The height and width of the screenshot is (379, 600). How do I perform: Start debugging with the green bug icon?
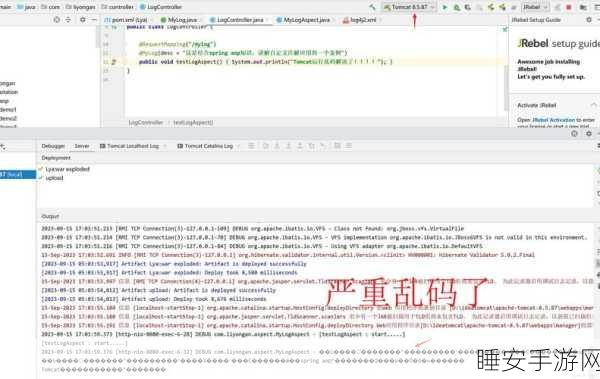457,7
